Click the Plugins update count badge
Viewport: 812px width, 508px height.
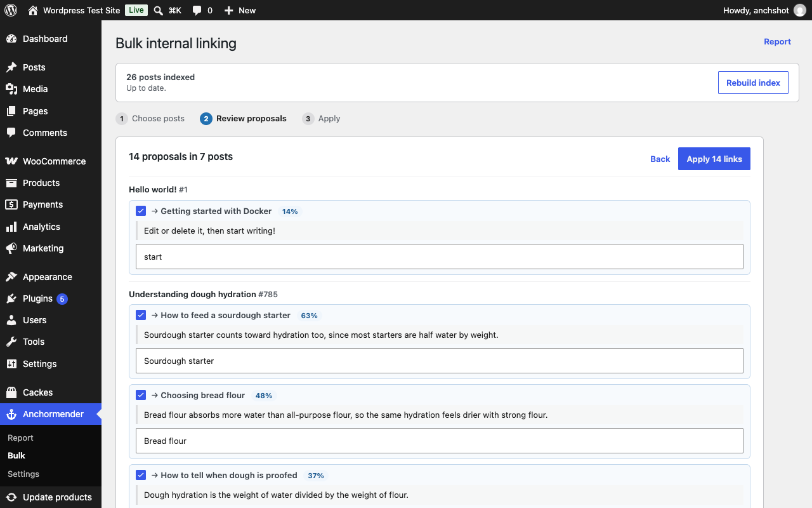pyautogui.click(x=62, y=298)
